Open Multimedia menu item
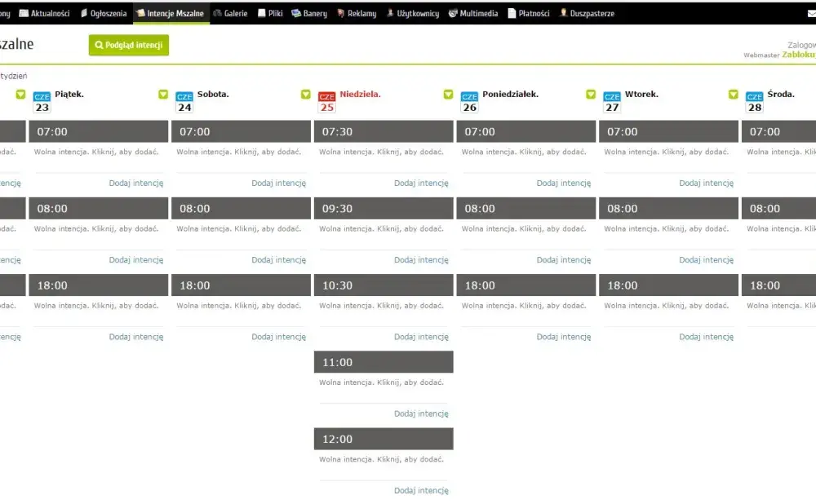 (473, 14)
